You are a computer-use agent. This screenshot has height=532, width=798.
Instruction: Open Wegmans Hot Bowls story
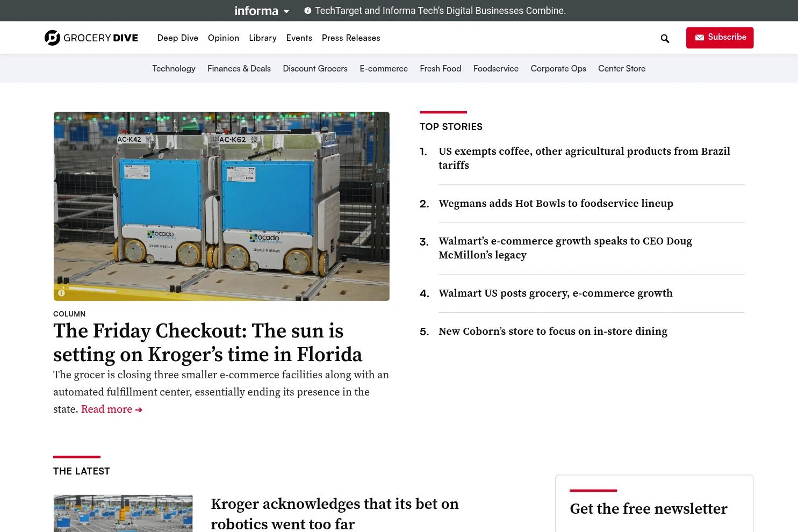pyautogui.click(x=556, y=204)
